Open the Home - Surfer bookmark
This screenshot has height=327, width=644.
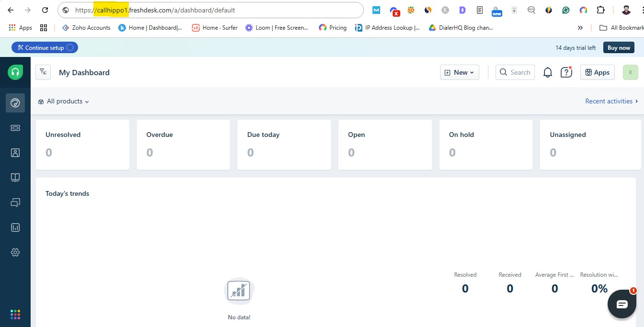coord(215,28)
